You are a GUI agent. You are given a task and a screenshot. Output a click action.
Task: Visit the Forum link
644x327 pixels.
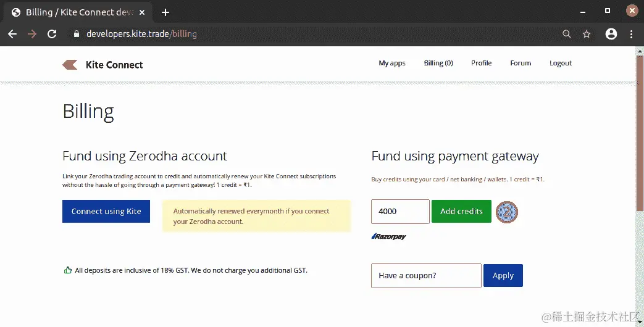click(x=521, y=63)
